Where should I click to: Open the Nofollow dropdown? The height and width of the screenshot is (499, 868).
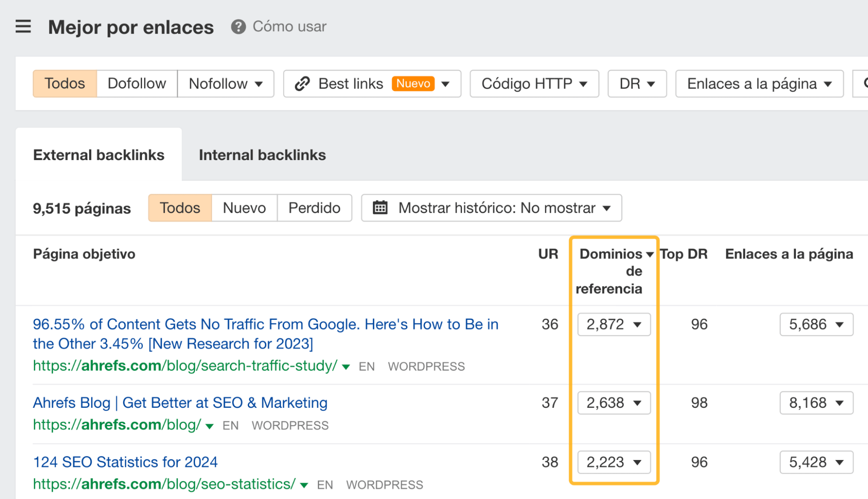(x=225, y=83)
